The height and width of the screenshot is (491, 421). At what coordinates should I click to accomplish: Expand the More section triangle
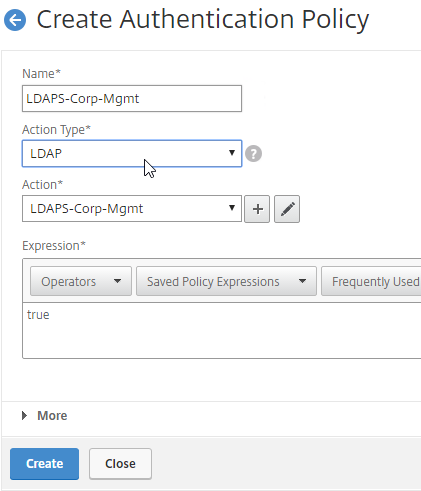(24, 416)
